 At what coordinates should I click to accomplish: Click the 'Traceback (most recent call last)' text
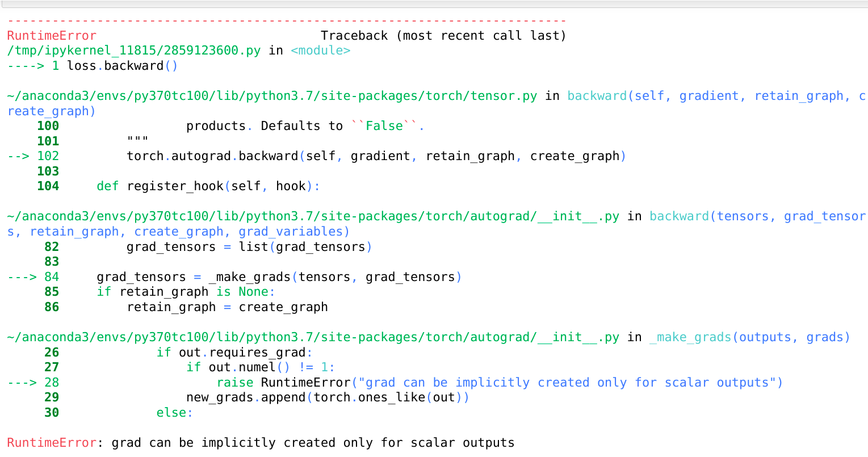pyautogui.click(x=443, y=36)
